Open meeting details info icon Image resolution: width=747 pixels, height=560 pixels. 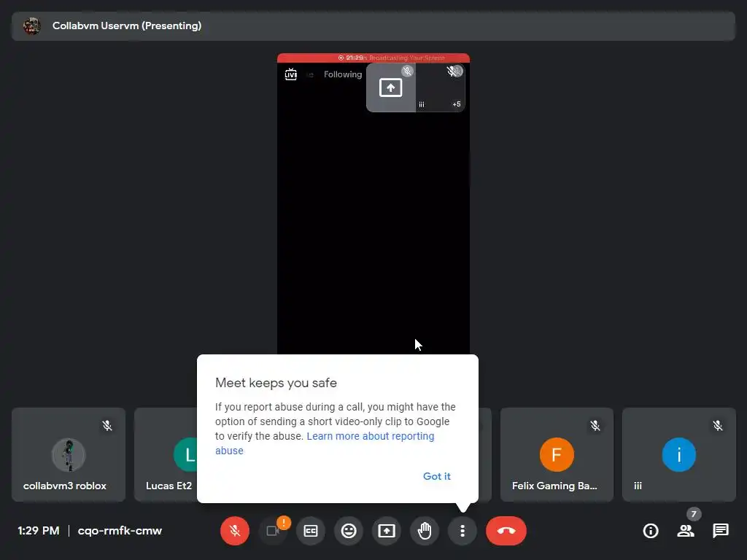pos(651,531)
